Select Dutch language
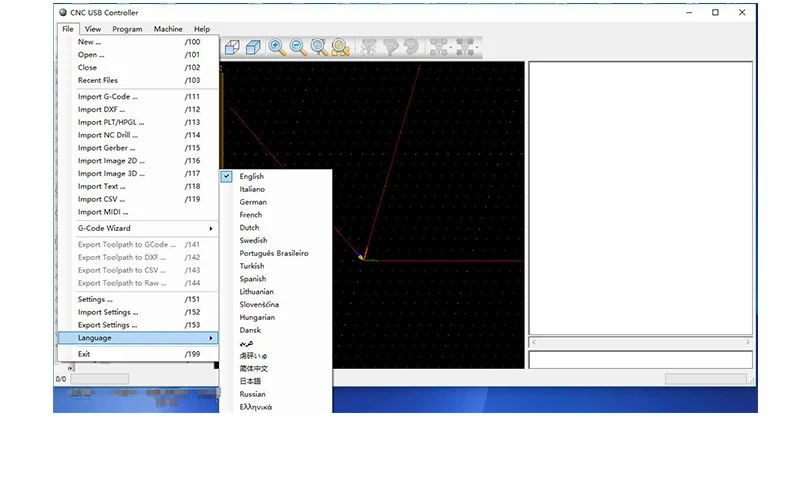The height and width of the screenshot is (482, 800). pos(276,227)
